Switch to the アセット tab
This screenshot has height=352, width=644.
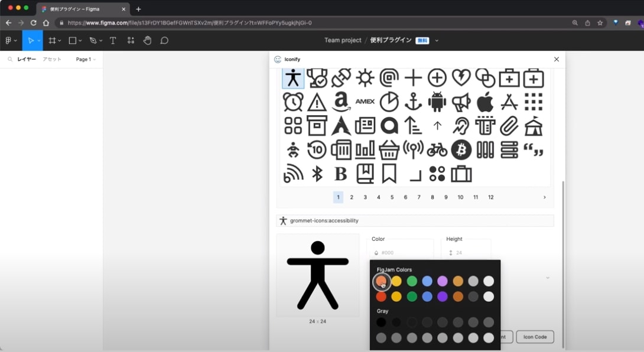point(52,59)
